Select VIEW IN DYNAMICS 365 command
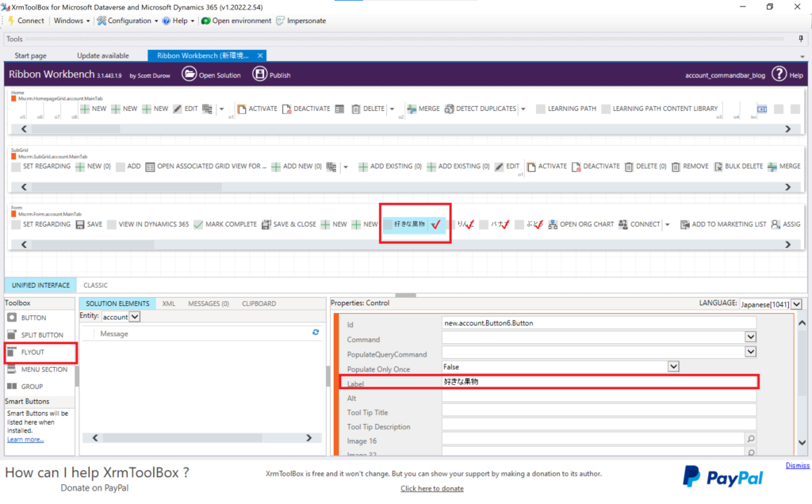812x504 pixels. pyautogui.click(x=148, y=224)
